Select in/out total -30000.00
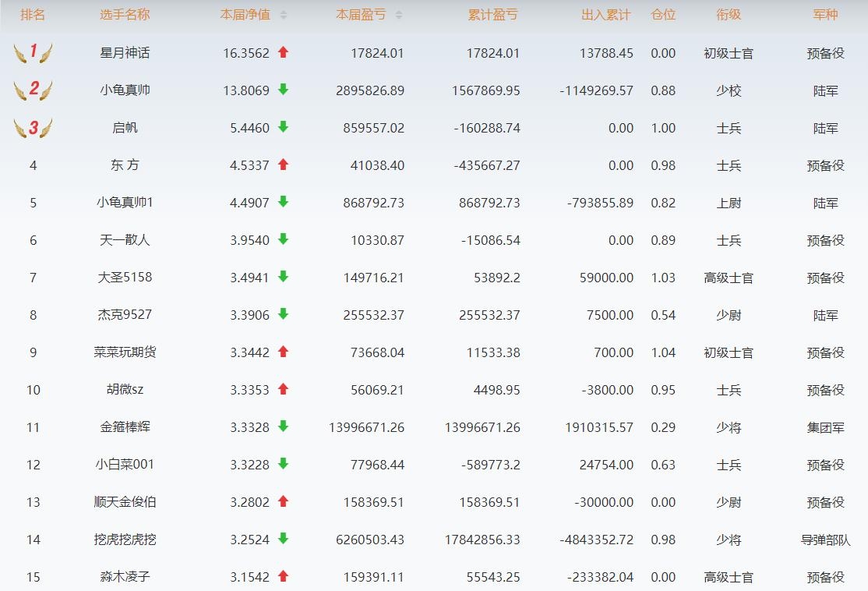Image resolution: width=868 pixels, height=591 pixels. coord(604,502)
